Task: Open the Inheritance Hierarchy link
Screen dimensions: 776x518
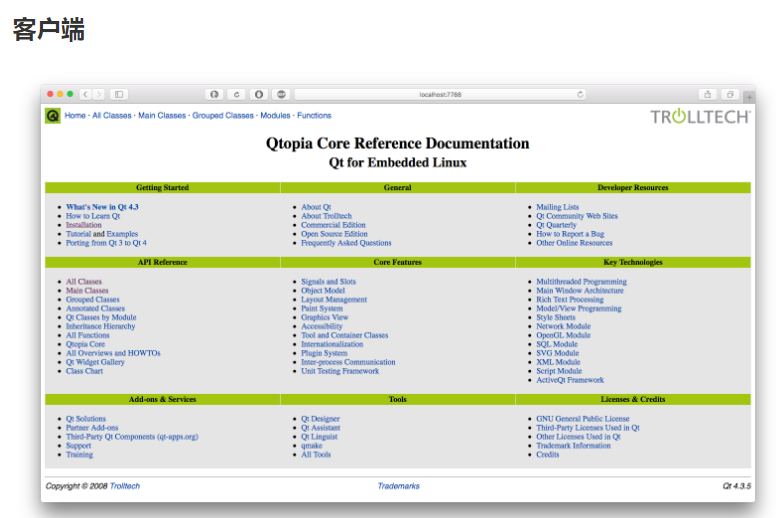Action: click(100, 326)
